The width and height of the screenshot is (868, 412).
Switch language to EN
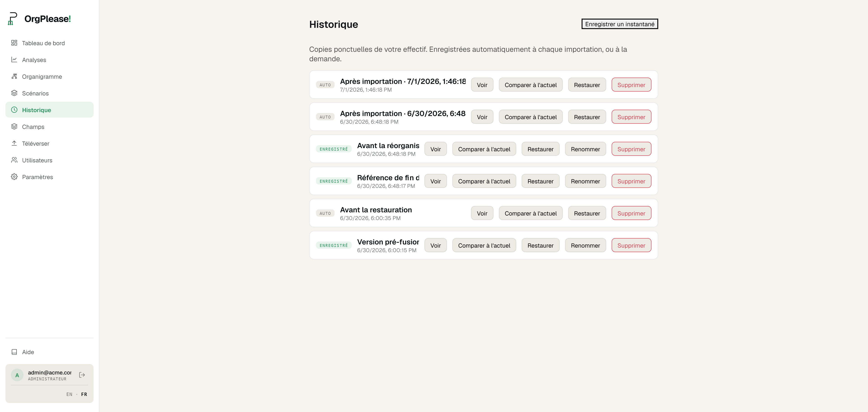69,394
